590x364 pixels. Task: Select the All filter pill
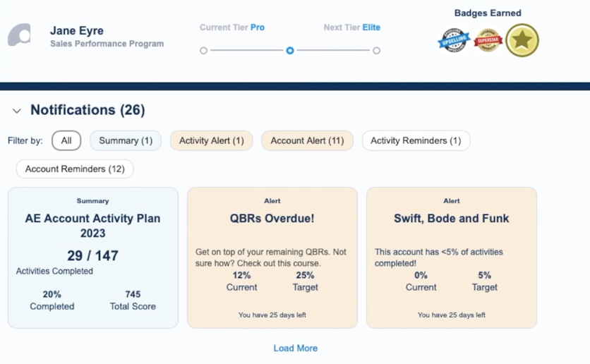tap(66, 141)
